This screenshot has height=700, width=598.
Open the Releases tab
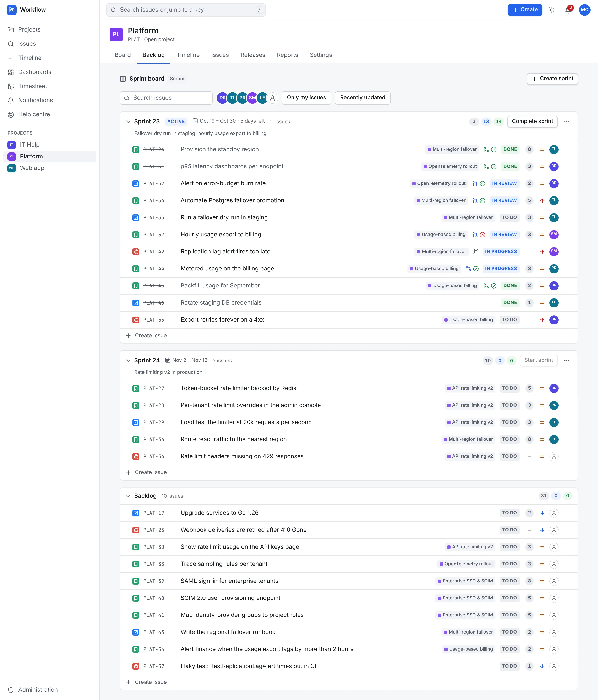click(252, 55)
